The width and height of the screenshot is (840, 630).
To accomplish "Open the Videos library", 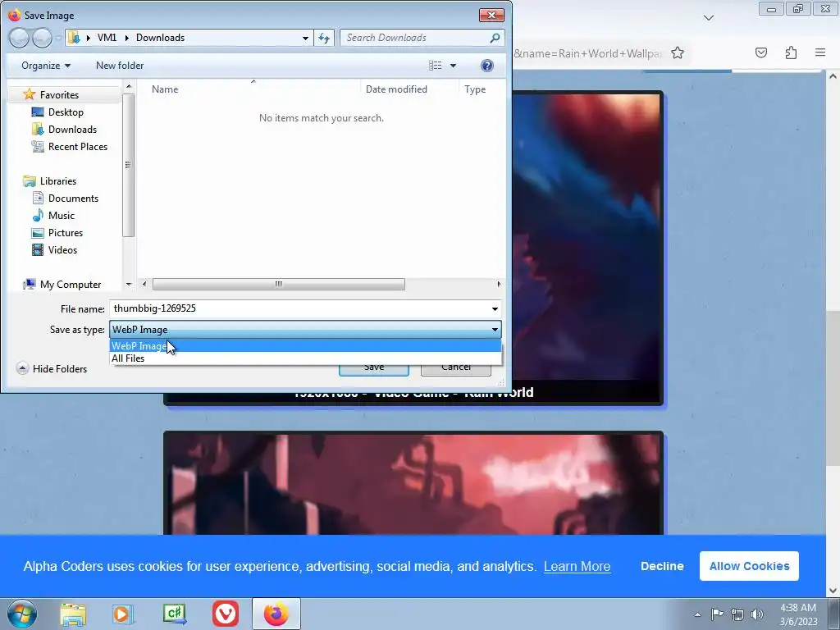I will tap(62, 249).
